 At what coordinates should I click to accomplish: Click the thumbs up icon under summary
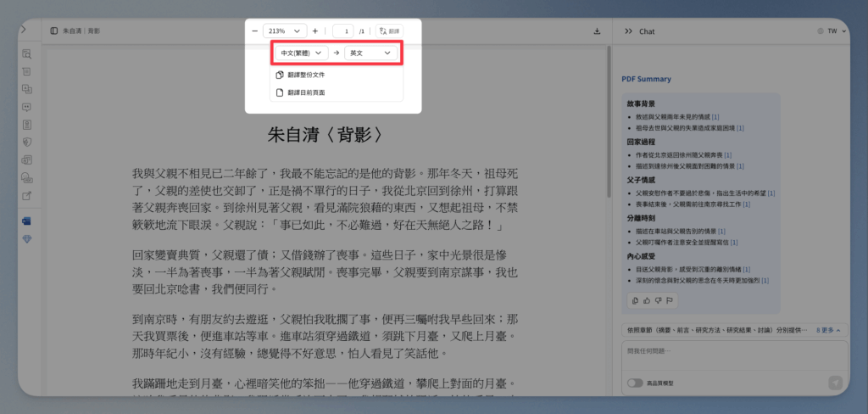coord(647,300)
